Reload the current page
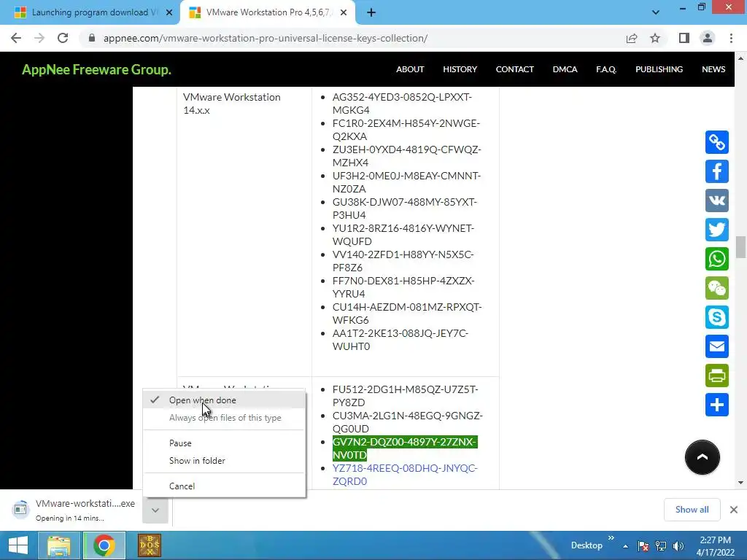 click(63, 38)
